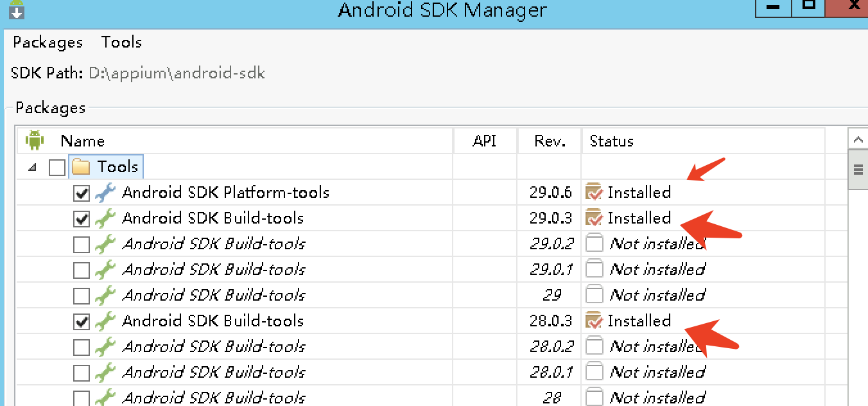Click the revision value '29.0.1'
The height and width of the screenshot is (406, 868).
551,269
